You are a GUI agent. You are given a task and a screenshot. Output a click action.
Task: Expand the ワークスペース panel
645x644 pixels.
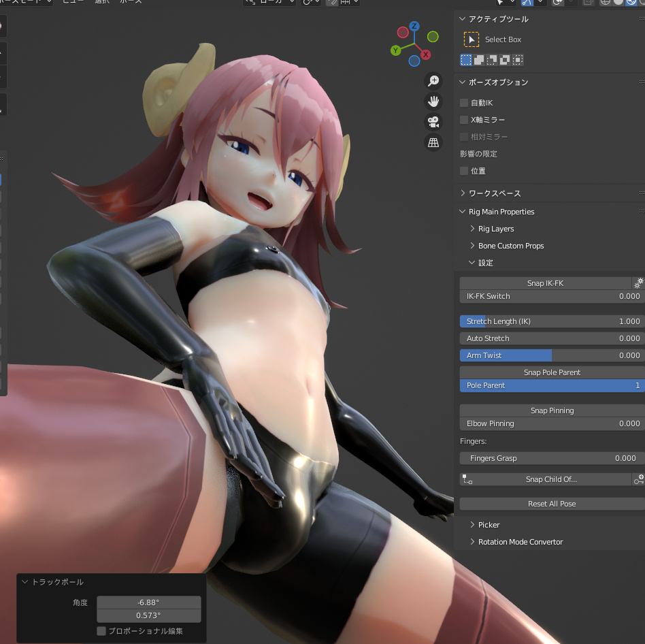pyautogui.click(x=463, y=193)
